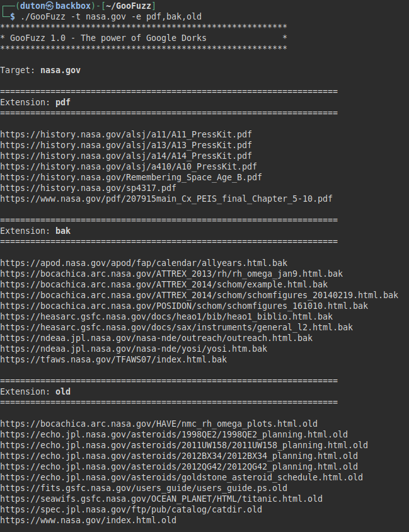Open the Cx_PEIS_final_Chapter_5-10.pdf link
The image size is (409, 532).
[166, 199]
